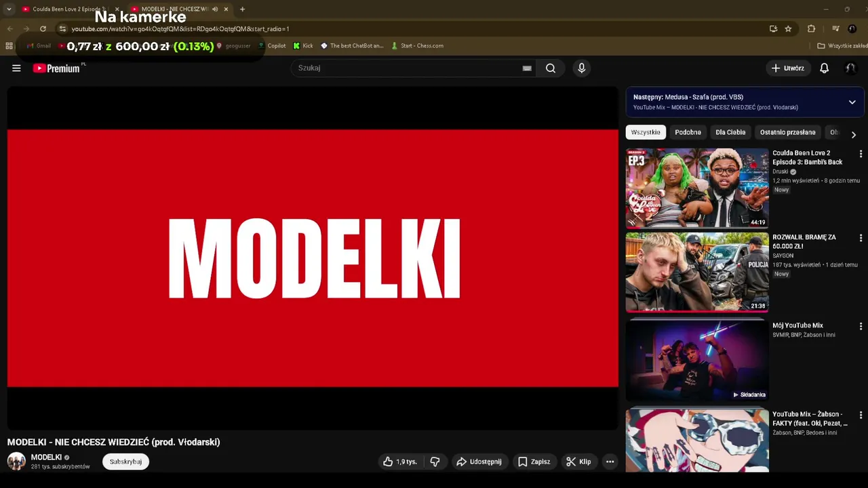Open The best ChatBot bookmark

coord(352,46)
